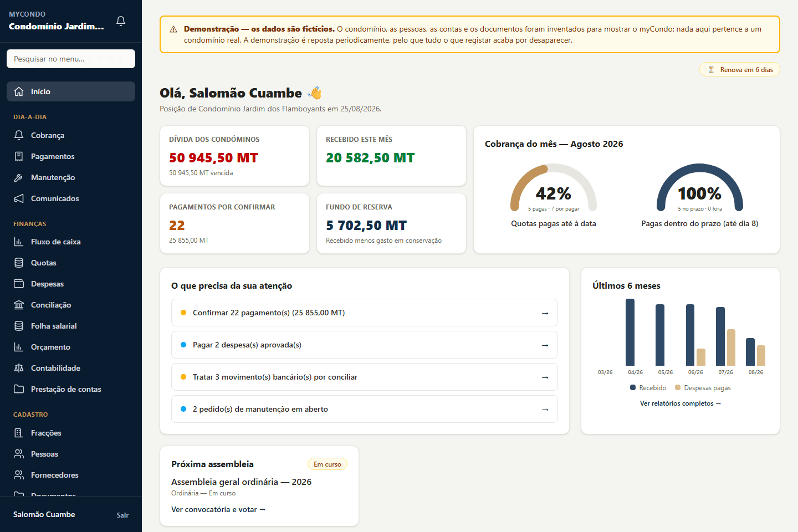The height and width of the screenshot is (532, 798).
Task: Click the Fluxo de caixa chart icon
Action: point(19,242)
